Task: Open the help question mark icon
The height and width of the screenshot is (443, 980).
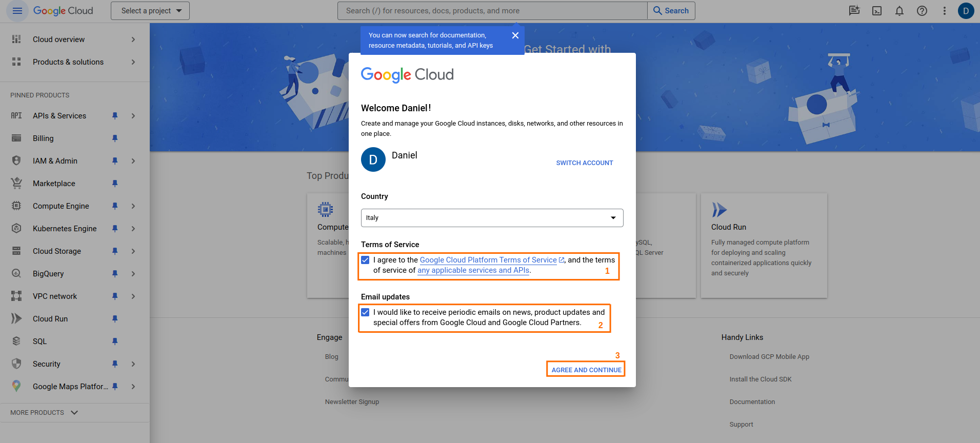Action: [x=922, y=11]
